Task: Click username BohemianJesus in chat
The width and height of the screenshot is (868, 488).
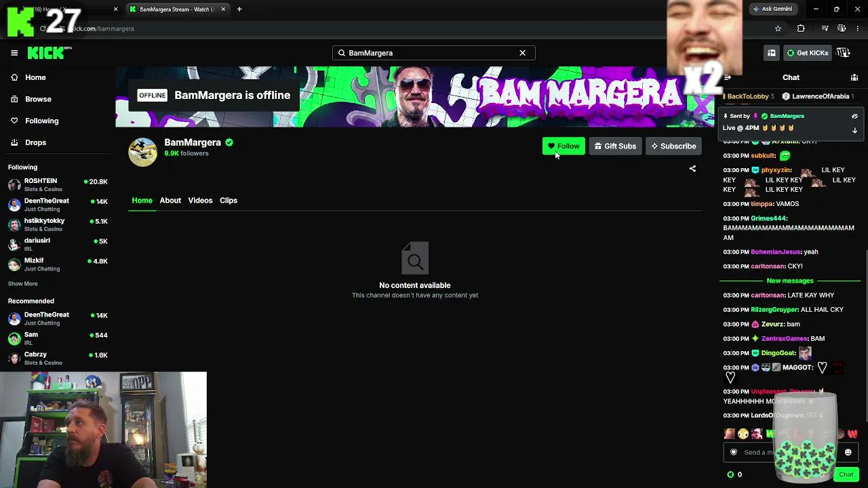Action: click(x=776, y=252)
